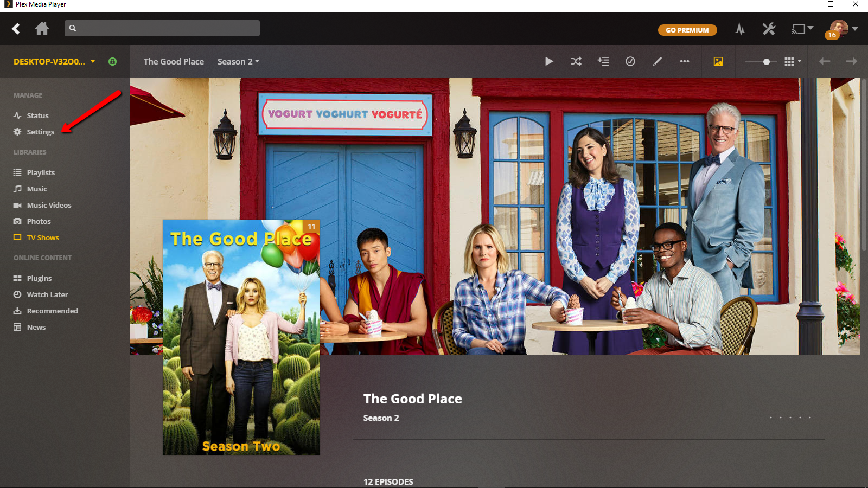This screenshot has width=868, height=488.
Task: Click the Status pulse icon in the sidebar
Action: pos(17,115)
